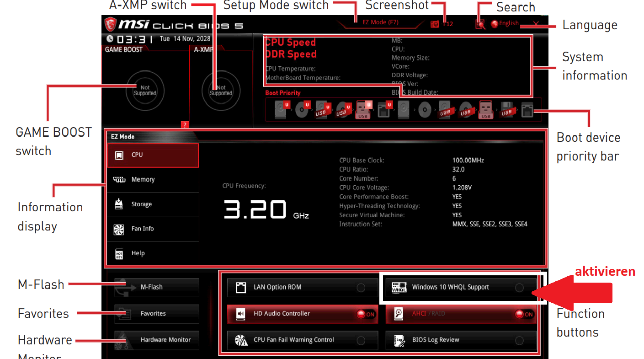Screen dimensions: 644x359
Task: Click the Instruction Set MMX, SSE list
Action: tap(490, 224)
